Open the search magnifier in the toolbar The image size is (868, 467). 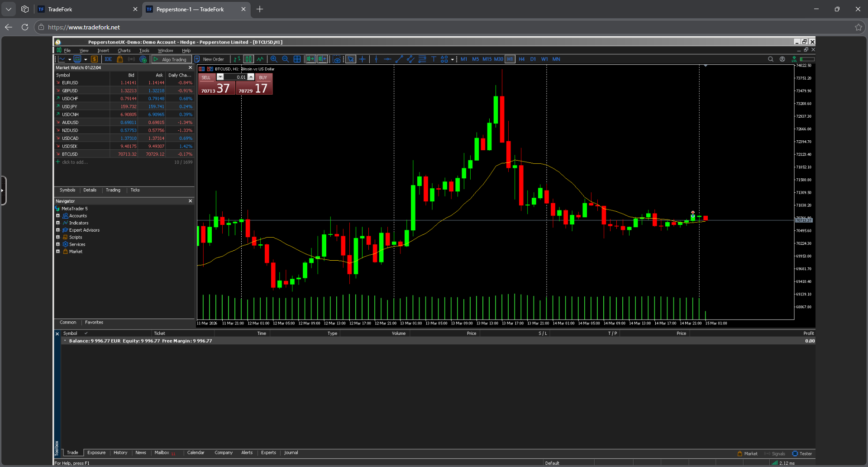click(771, 59)
